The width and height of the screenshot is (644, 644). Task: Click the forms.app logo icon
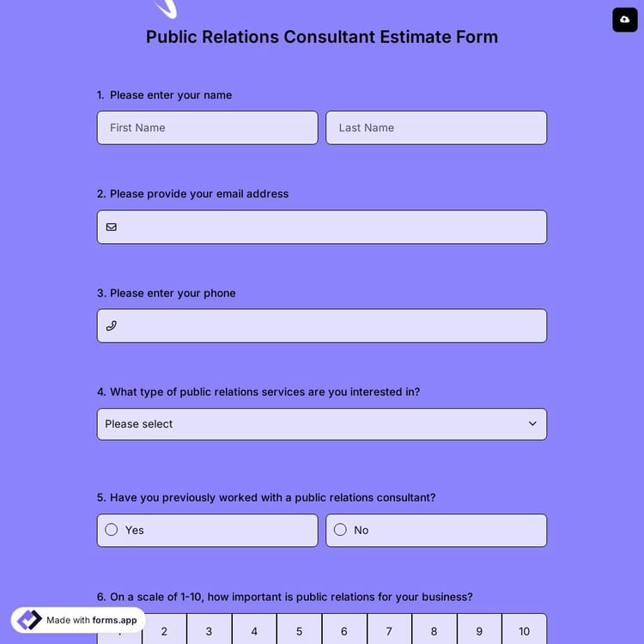(29, 620)
